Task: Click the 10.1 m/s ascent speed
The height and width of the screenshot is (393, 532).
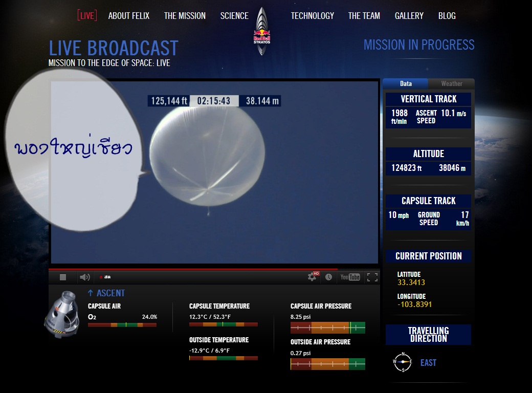Action: 454,113
